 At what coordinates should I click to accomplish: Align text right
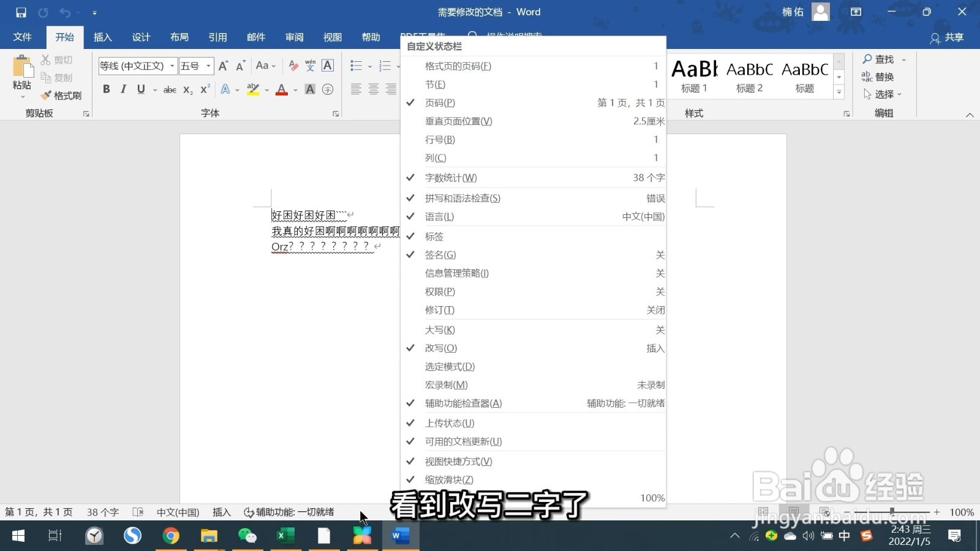pos(391,89)
